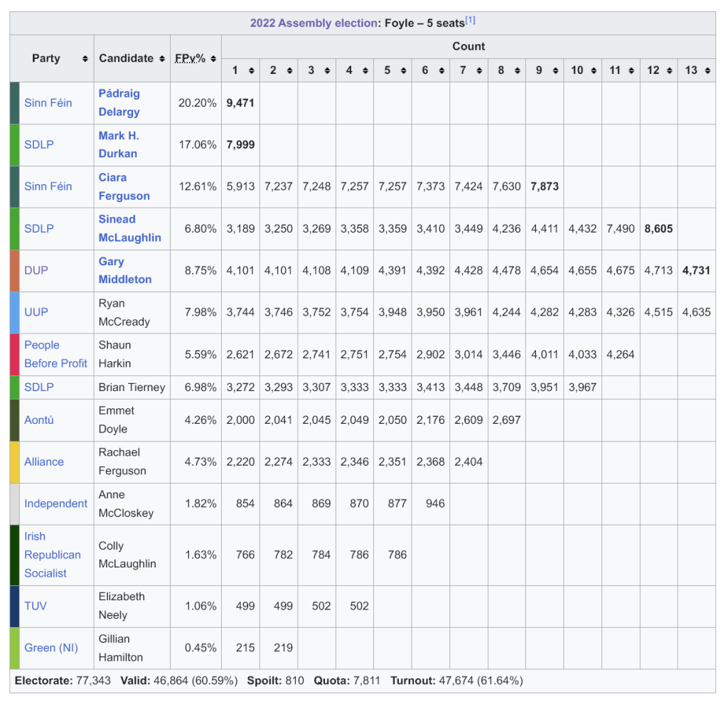Click first-count value 9,471
The height and width of the screenshot is (704, 728).
pos(240,103)
